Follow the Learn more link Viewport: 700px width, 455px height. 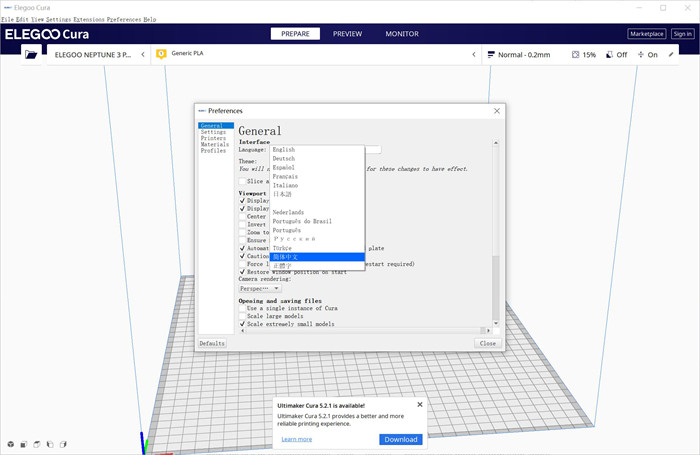(296, 439)
